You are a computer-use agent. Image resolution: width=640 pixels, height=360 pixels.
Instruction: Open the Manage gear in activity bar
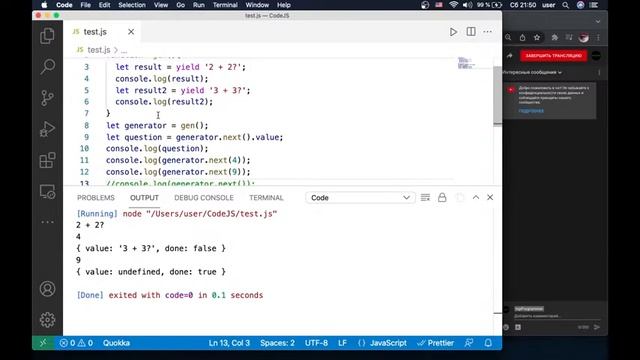pyautogui.click(x=47, y=320)
